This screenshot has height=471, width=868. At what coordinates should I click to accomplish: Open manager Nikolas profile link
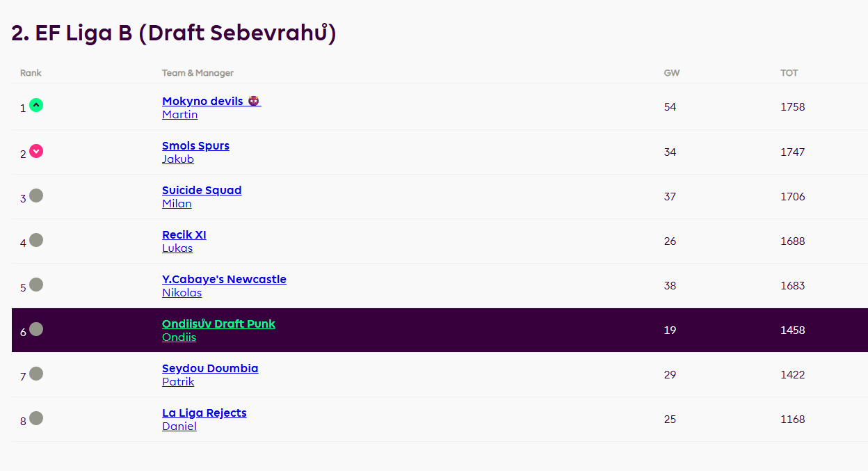pyautogui.click(x=182, y=293)
